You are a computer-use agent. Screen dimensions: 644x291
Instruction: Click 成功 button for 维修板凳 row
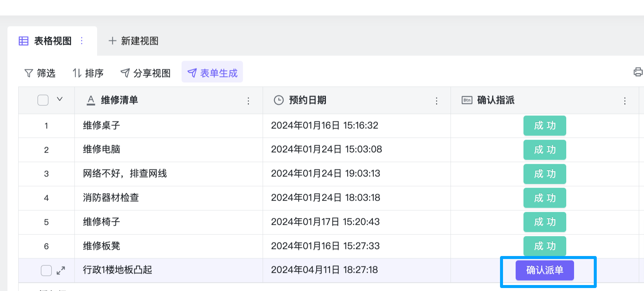point(545,246)
